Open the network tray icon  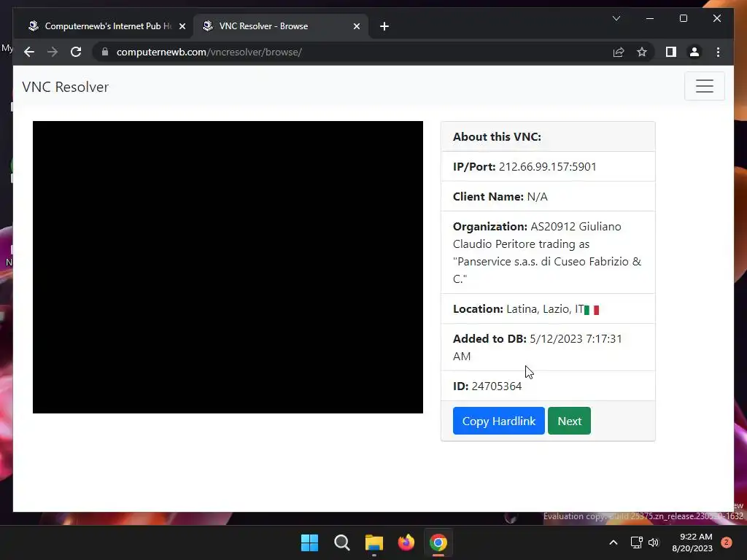click(636, 542)
